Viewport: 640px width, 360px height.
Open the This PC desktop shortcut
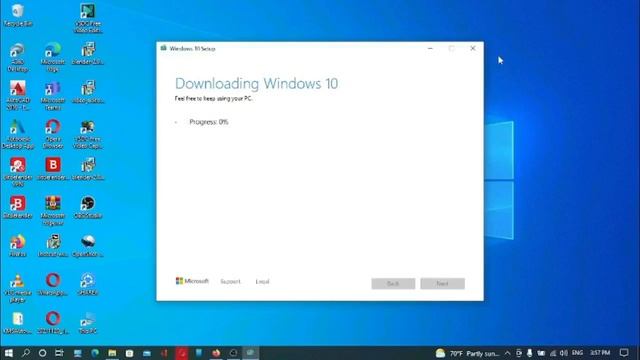point(88,322)
